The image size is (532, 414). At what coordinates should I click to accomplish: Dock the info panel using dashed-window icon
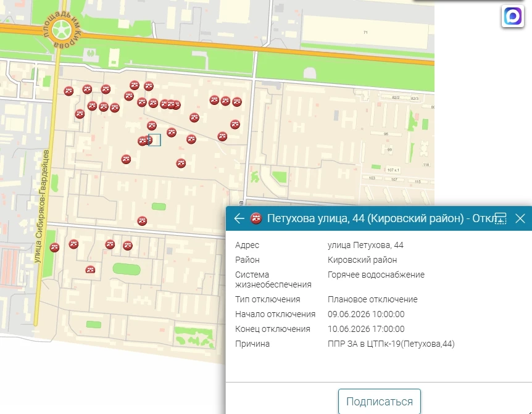pyautogui.click(x=501, y=218)
